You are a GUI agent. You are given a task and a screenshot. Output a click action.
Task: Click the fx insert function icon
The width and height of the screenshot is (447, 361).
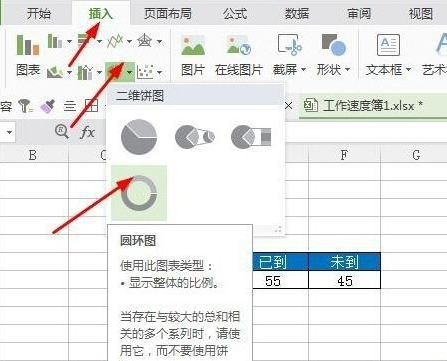[x=88, y=132]
